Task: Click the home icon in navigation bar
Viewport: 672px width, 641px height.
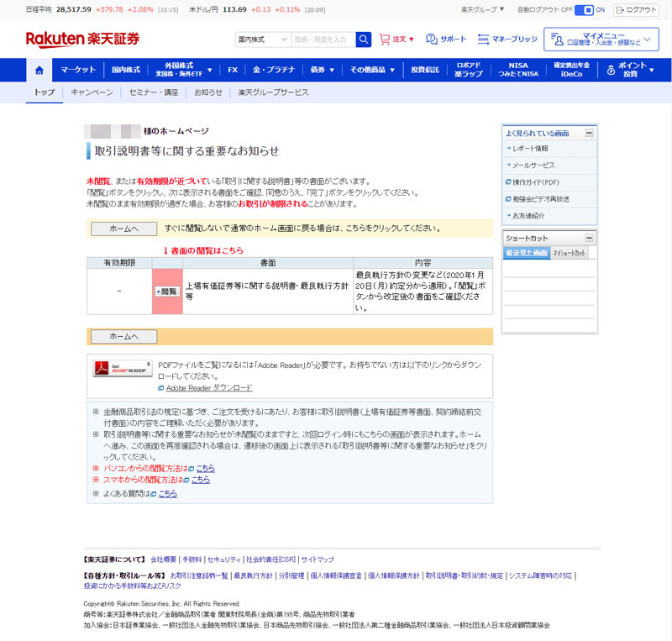Action: (39, 70)
